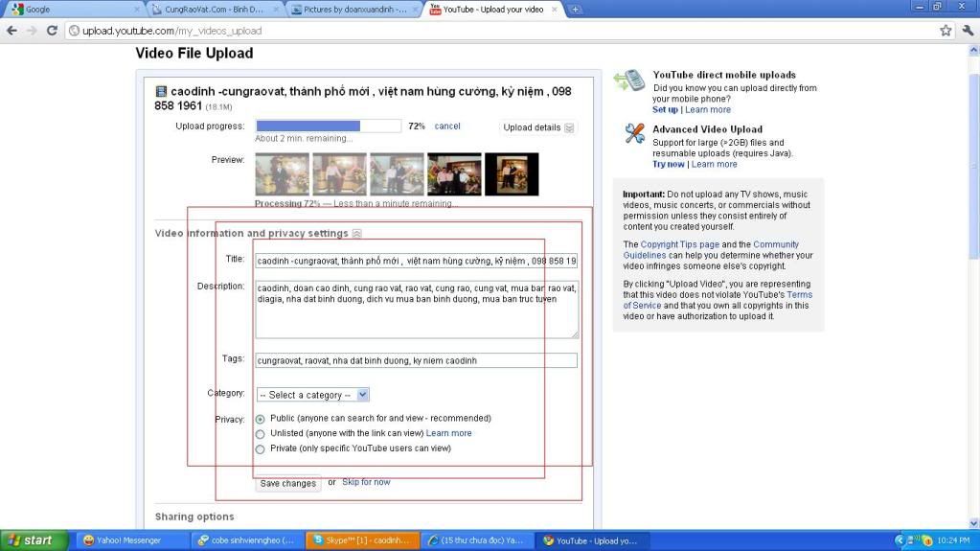Click the upload progress bar
Viewport: 980px width, 551px height.
pyautogui.click(x=329, y=126)
